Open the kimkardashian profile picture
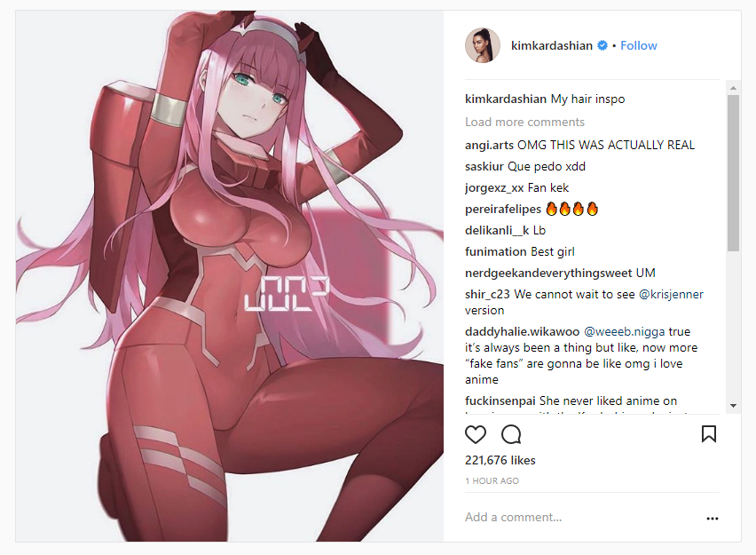Screen dimensions: 756x555 pyautogui.click(x=483, y=45)
